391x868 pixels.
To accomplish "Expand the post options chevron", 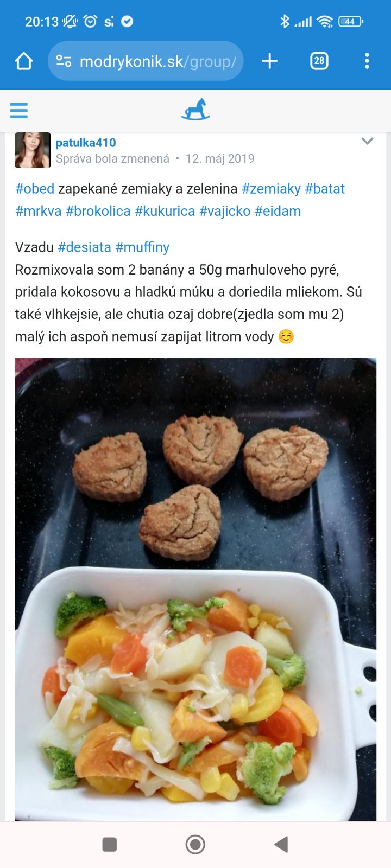I will click(367, 142).
